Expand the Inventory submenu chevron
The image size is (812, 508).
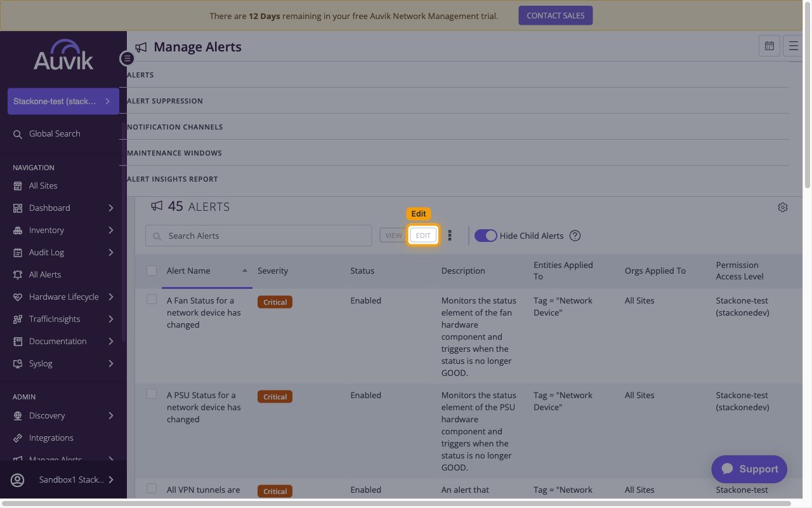click(111, 231)
